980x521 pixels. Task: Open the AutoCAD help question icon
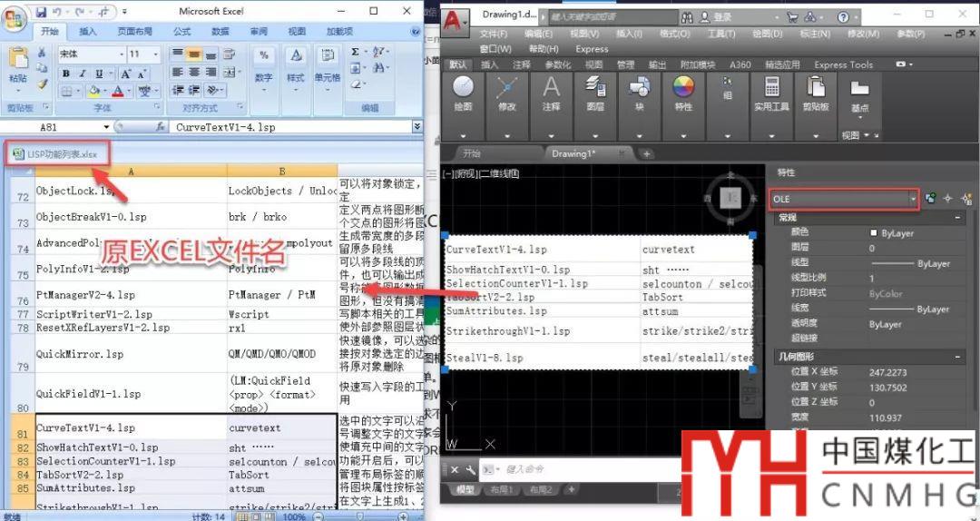(843, 17)
